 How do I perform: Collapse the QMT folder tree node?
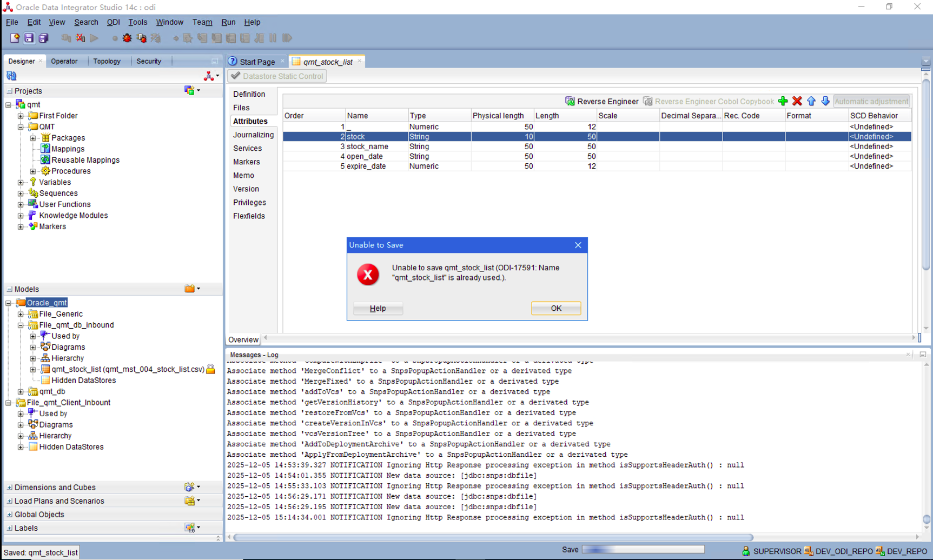click(x=21, y=127)
